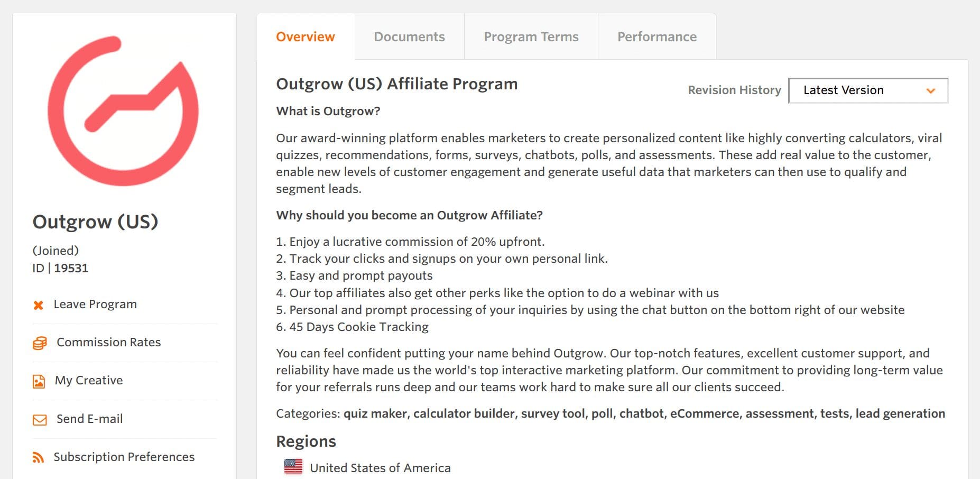
Task: Click the Subscription Preferences RSS icon
Action: pos(38,457)
